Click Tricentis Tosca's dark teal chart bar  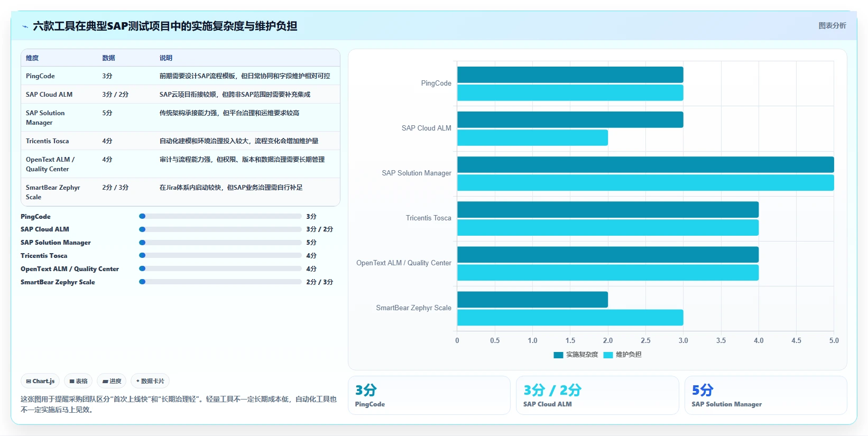(608, 209)
